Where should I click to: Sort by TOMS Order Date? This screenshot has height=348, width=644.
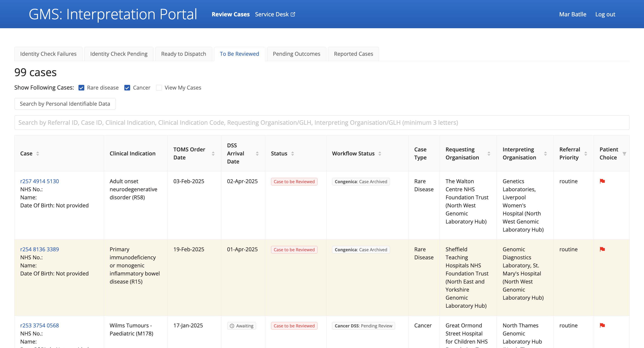tap(213, 153)
